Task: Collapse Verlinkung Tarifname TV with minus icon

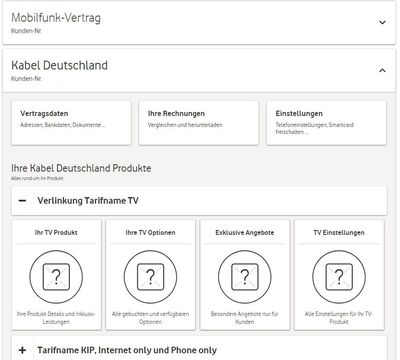Action: [22, 201]
